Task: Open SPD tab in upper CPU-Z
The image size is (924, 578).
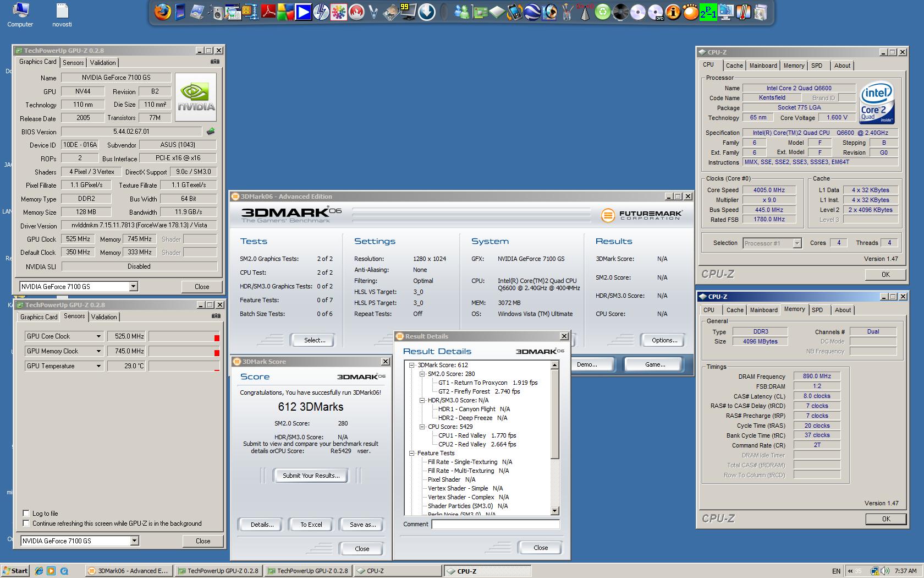Action: coord(817,66)
